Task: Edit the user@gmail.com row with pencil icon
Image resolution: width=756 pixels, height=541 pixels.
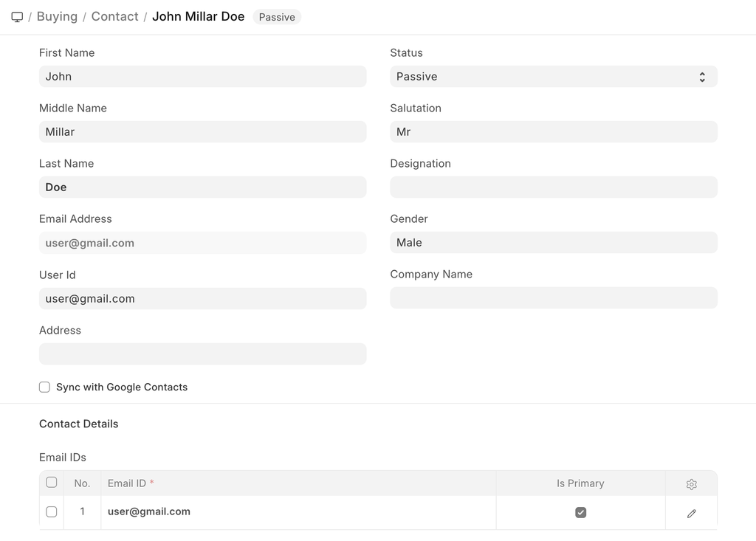Action: 691,513
